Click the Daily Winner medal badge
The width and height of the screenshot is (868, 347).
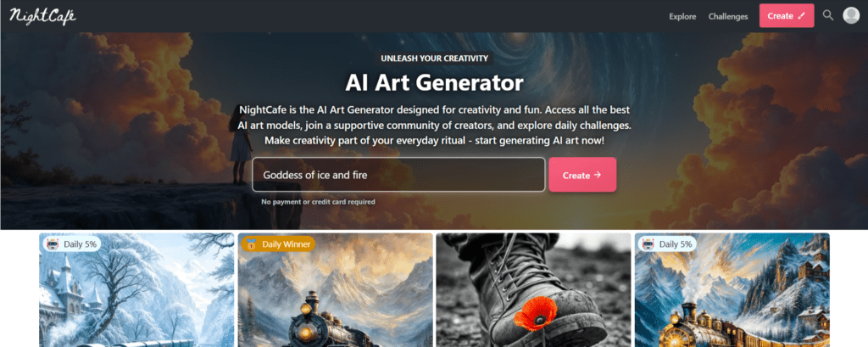[x=278, y=243]
